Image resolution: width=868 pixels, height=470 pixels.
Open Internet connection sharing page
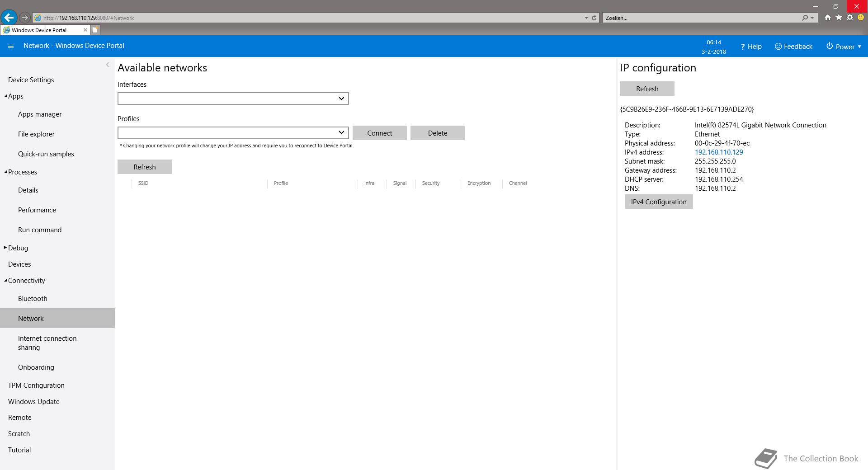click(47, 343)
